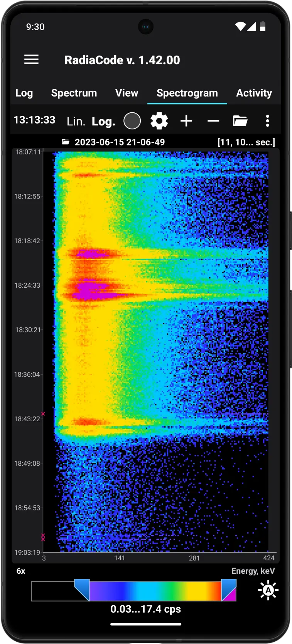
Task: Tap the 9:30 status bar clock
Action: (x=35, y=27)
